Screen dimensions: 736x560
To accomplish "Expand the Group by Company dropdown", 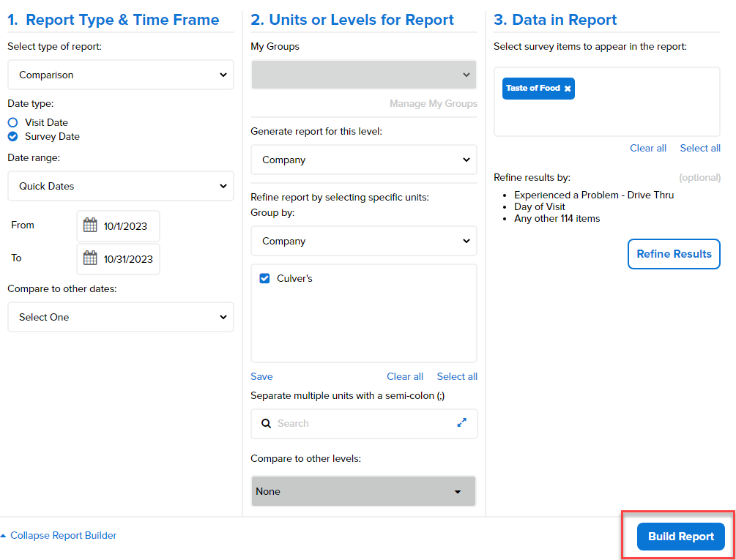I will (363, 241).
